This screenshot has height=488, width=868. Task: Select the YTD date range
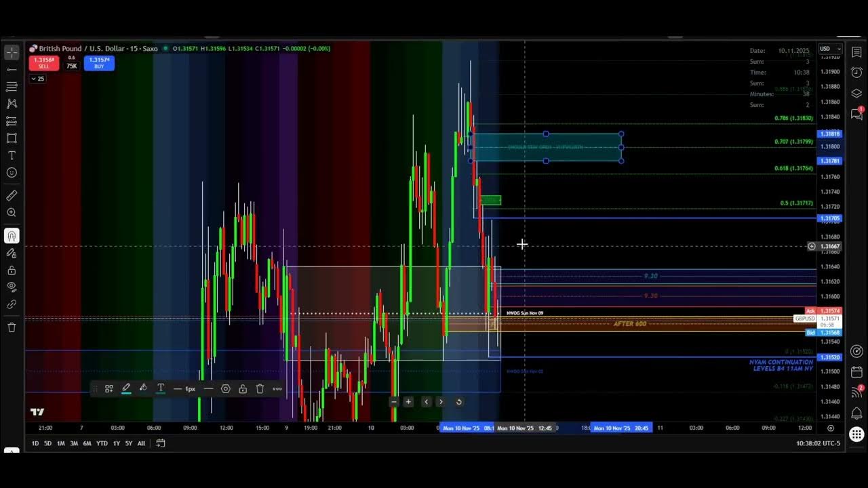pos(102,443)
